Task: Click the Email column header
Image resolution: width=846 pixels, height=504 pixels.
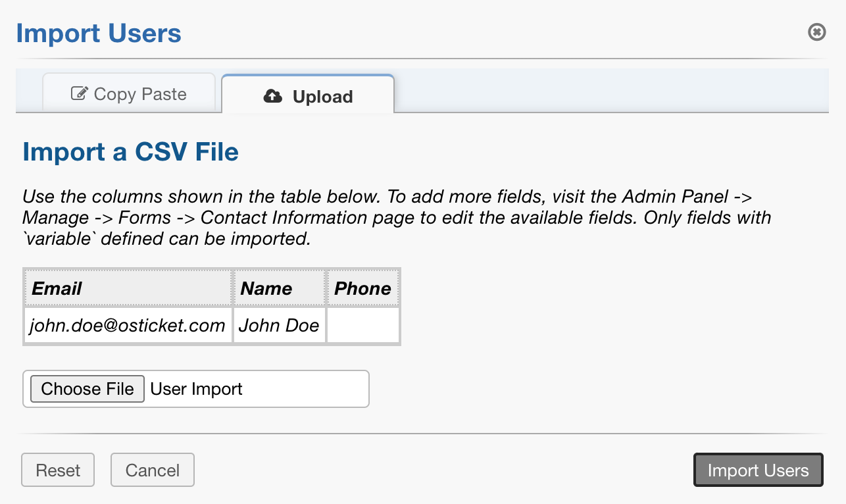Action: click(x=128, y=288)
